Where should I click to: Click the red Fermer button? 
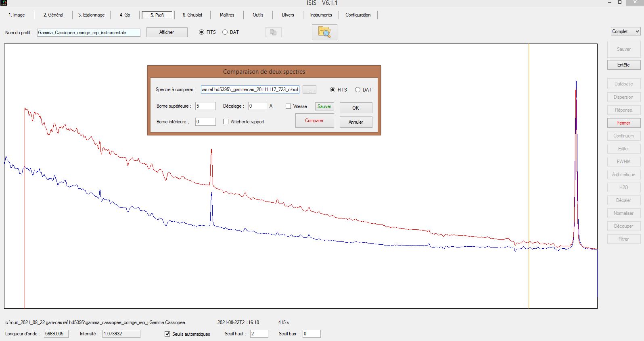tap(623, 123)
